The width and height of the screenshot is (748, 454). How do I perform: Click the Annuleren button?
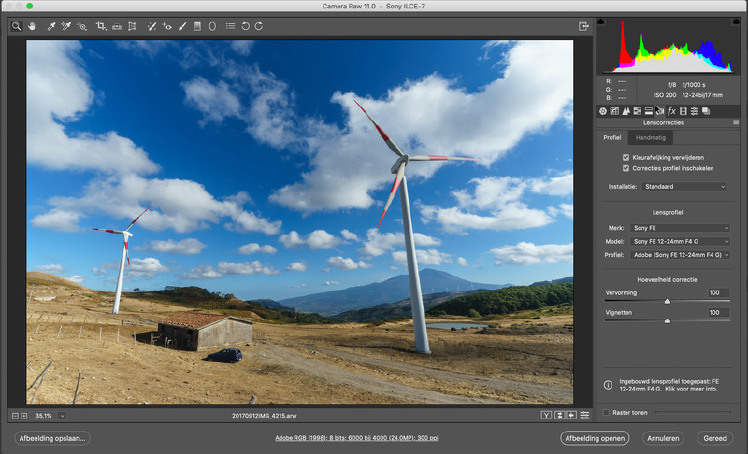tap(663, 438)
